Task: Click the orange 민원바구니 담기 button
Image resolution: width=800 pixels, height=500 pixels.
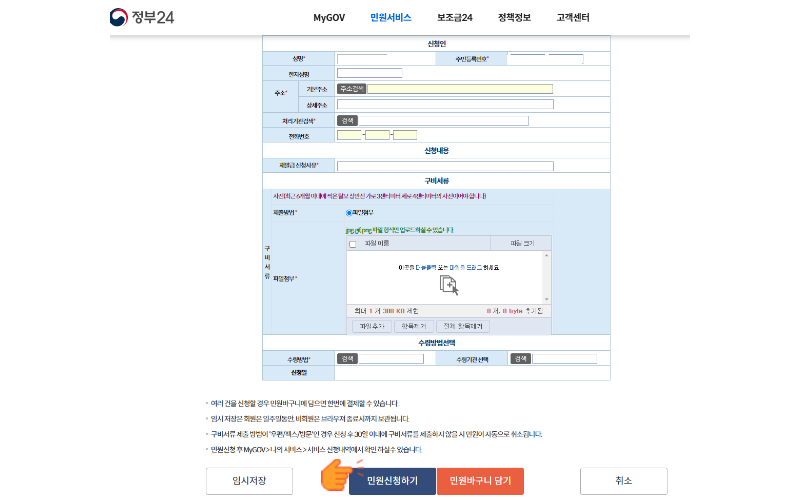Action: (480, 481)
